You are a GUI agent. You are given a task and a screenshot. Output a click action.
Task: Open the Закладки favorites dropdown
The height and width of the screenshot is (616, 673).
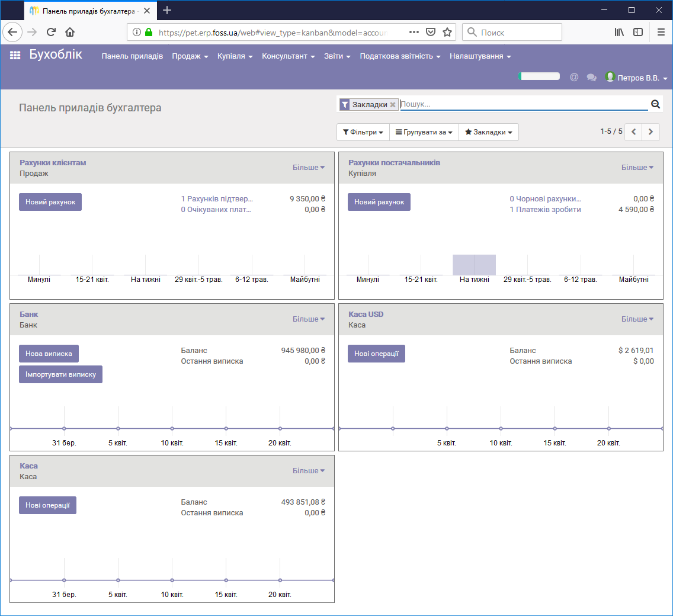click(x=488, y=132)
